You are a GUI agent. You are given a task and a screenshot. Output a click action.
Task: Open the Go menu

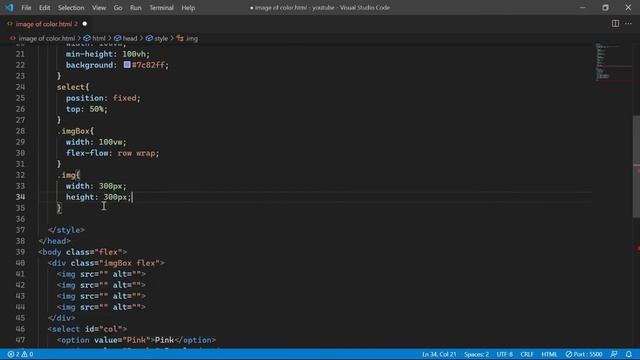(x=118, y=8)
